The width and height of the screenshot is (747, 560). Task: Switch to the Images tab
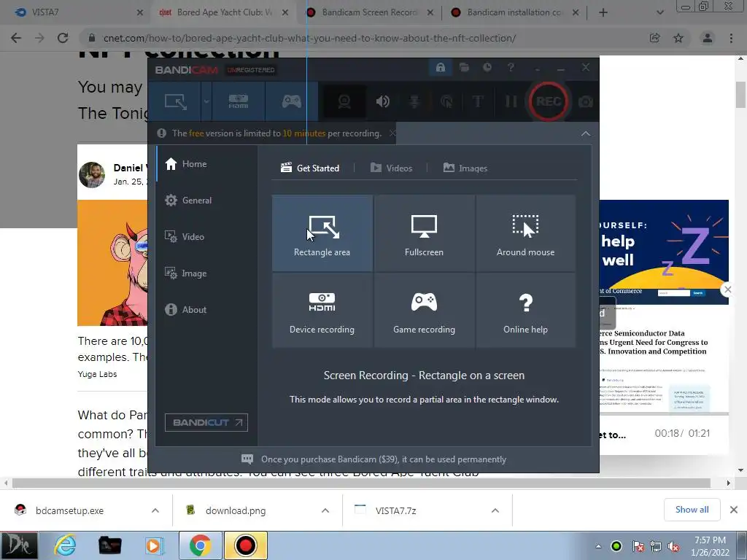[465, 168]
